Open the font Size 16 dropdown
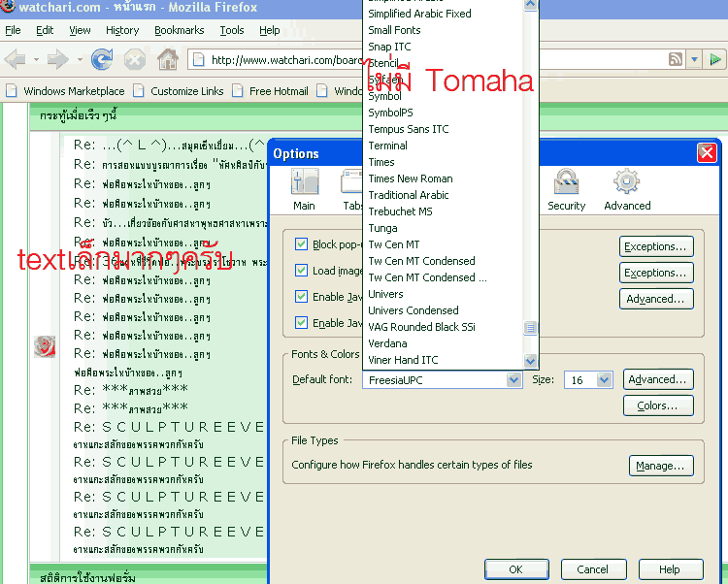728x584 pixels. 588,380
